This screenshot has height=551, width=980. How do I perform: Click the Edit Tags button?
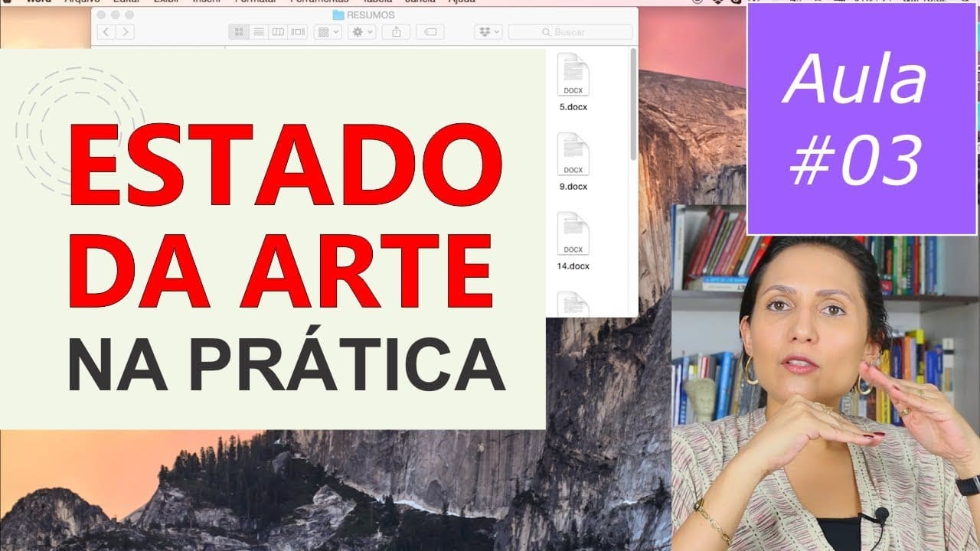pyautogui.click(x=430, y=32)
